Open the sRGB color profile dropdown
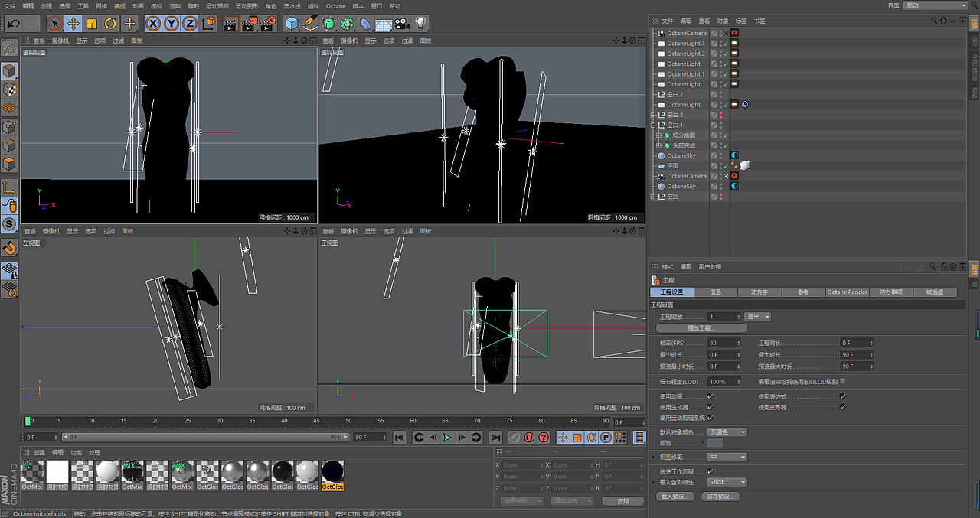The image size is (980, 518). pyautogui.click(x=727, y=483)
